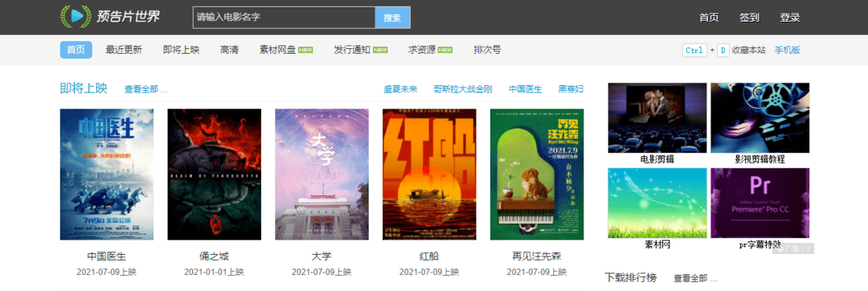The height and width of the screenshot is (291, 868).
Task: Click the 大学 title under its poster
Action: (321, 256)
